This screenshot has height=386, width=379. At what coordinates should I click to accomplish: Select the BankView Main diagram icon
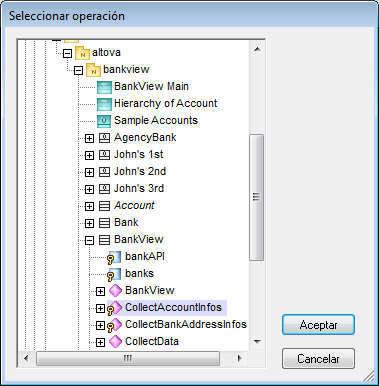coord(104,87)
